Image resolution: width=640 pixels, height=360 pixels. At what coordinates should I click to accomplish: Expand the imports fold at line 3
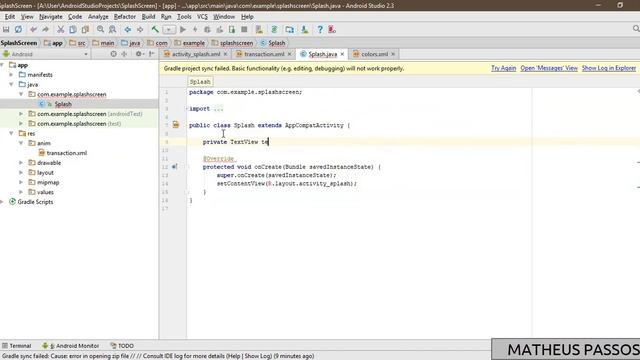(x=187, y=109)
